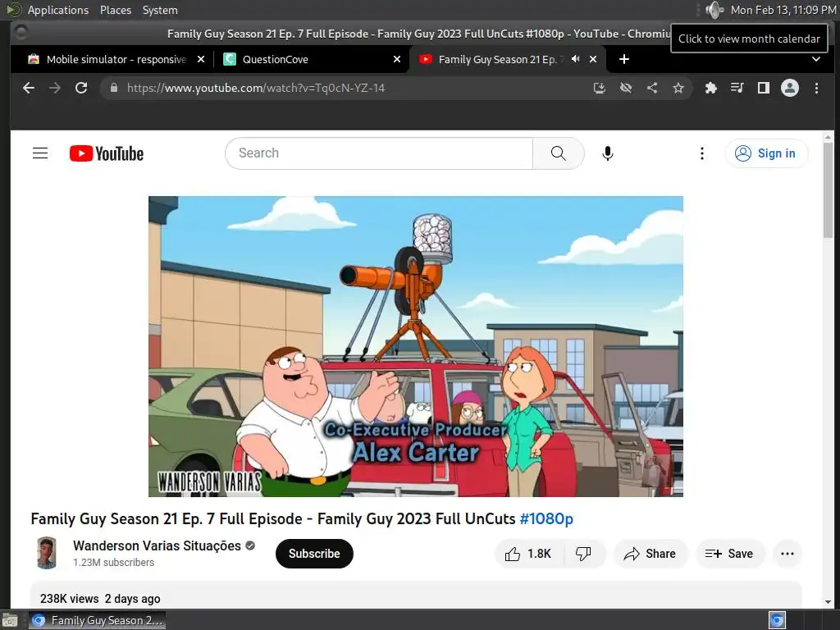Click the magnifier search button
The height and width of the screenshot is (630, 840).
558,153
